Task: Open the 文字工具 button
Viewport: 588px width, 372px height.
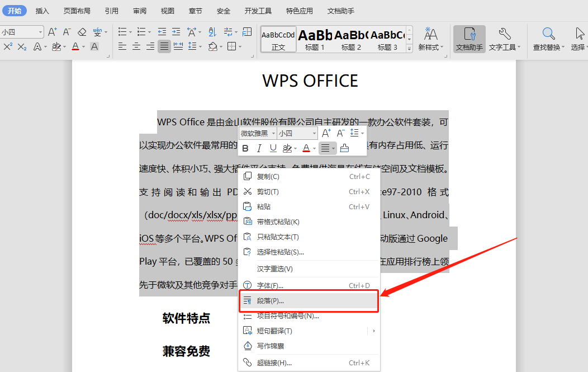Action: (504, 39)
